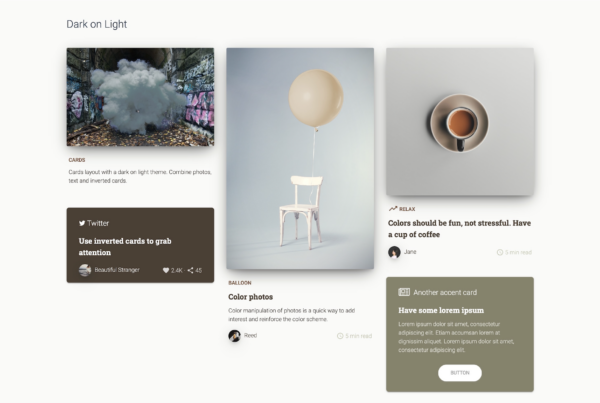
Task: Click Beautiful Stranger's avatar
Action: click(x=85, y=270)
